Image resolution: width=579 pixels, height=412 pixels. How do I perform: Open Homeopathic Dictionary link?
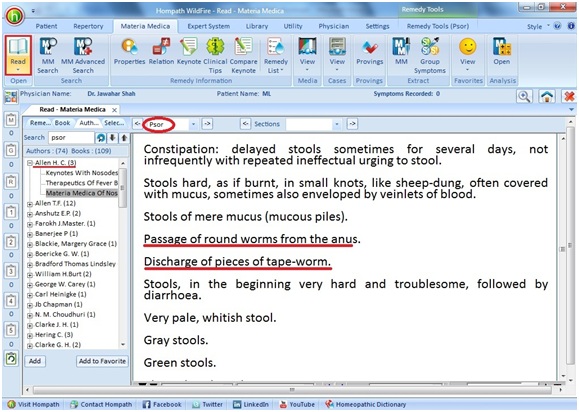click(x=366, y=404)
